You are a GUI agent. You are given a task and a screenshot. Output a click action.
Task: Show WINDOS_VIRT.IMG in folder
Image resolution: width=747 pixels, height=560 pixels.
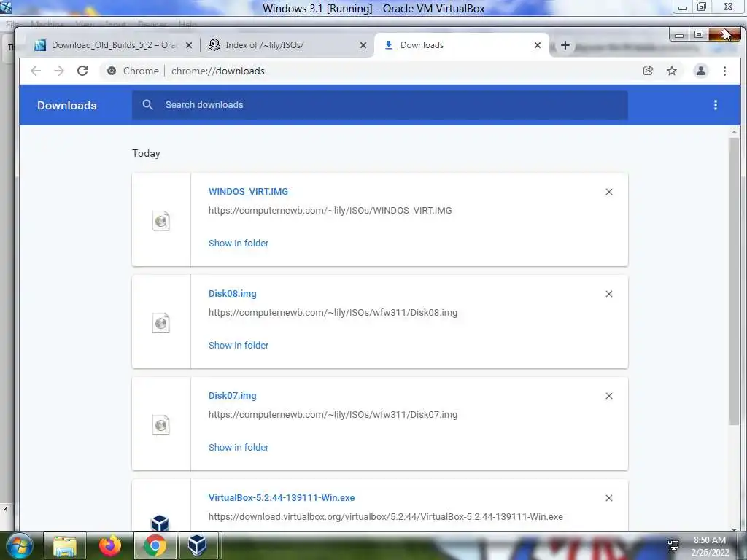[x=239, y=244]
